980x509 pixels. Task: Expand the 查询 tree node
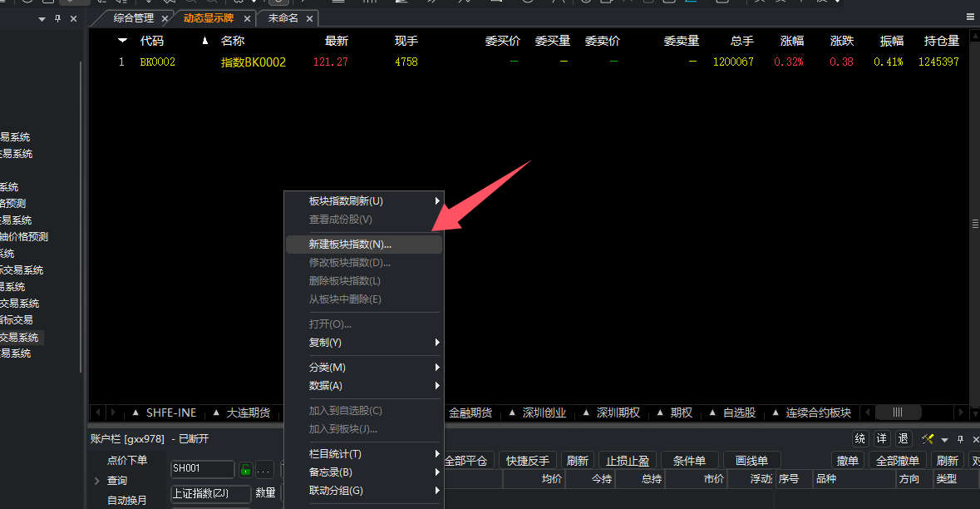(x=97, y=481)
